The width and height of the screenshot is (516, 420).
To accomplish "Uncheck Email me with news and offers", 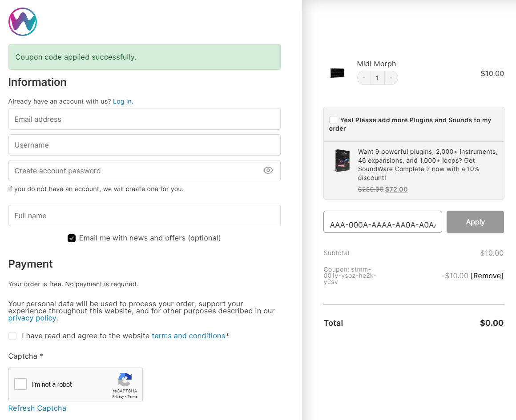I will coord(72,238).
